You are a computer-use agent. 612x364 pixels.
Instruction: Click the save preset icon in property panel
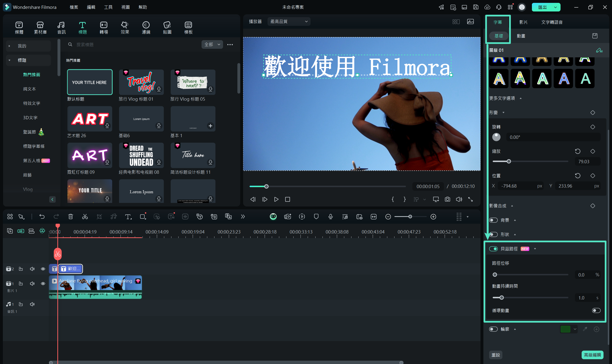pyautogui.click(x=595, y=36)
